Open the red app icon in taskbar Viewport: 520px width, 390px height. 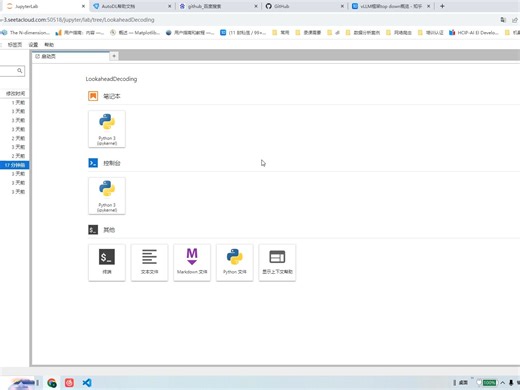click(69, 383)
